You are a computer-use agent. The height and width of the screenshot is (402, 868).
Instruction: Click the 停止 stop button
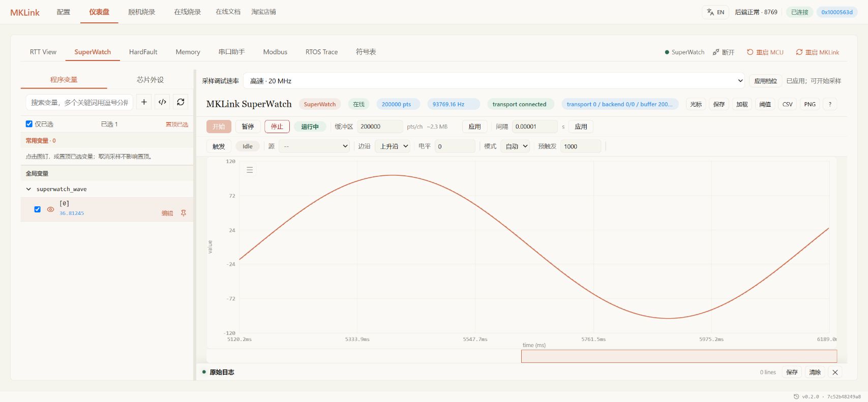pos(277,127)
